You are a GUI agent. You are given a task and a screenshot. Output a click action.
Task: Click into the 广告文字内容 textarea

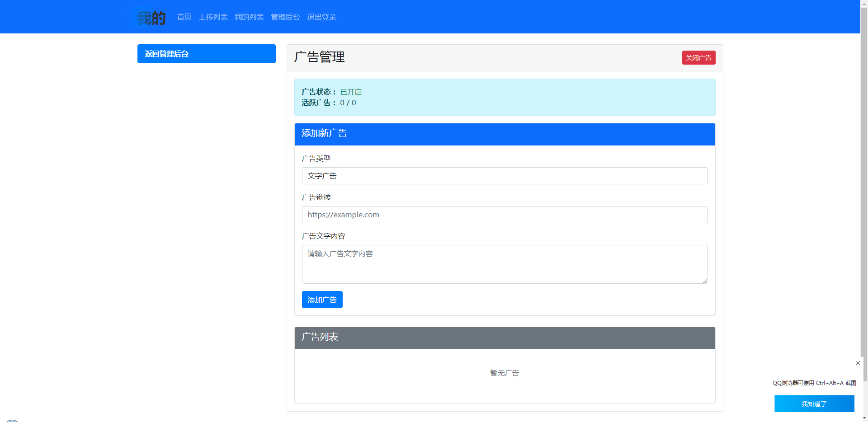(x=505, y=264)
